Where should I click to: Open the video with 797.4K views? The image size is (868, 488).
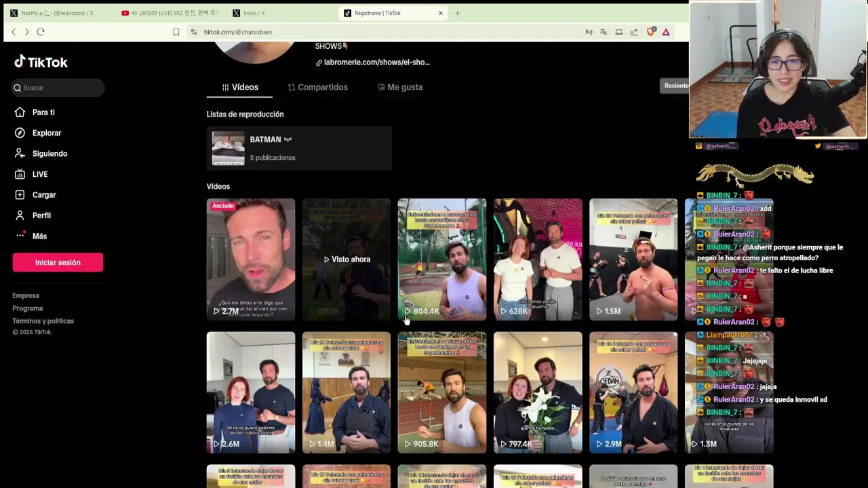pos(538,392)
